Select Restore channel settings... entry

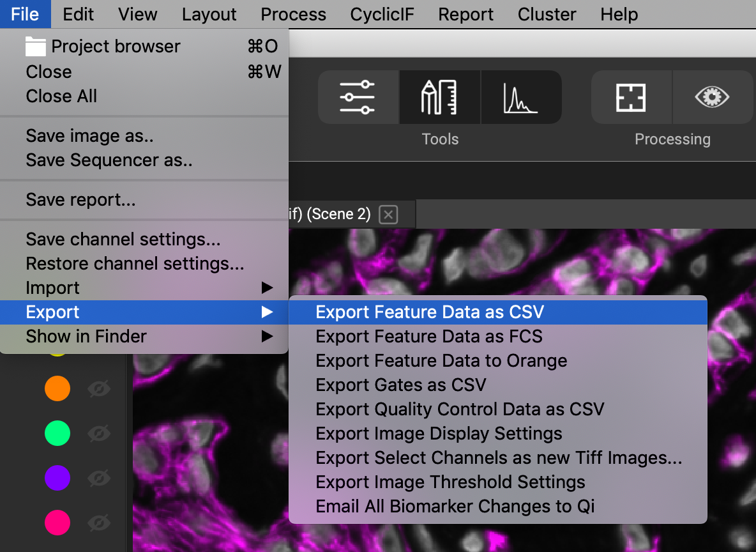pos(144,263)
